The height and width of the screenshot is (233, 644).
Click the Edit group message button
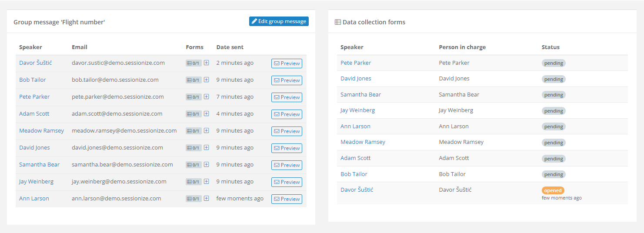click(x=279, y=21)
